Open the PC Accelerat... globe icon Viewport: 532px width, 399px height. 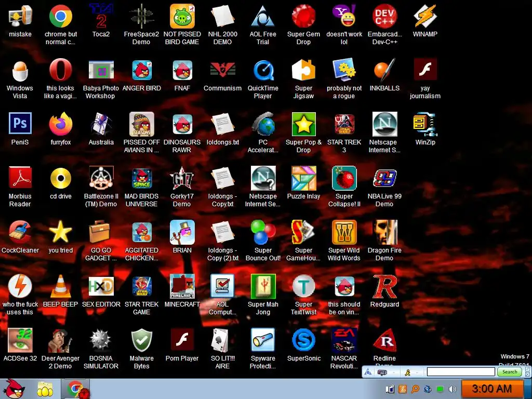point(263,124)
